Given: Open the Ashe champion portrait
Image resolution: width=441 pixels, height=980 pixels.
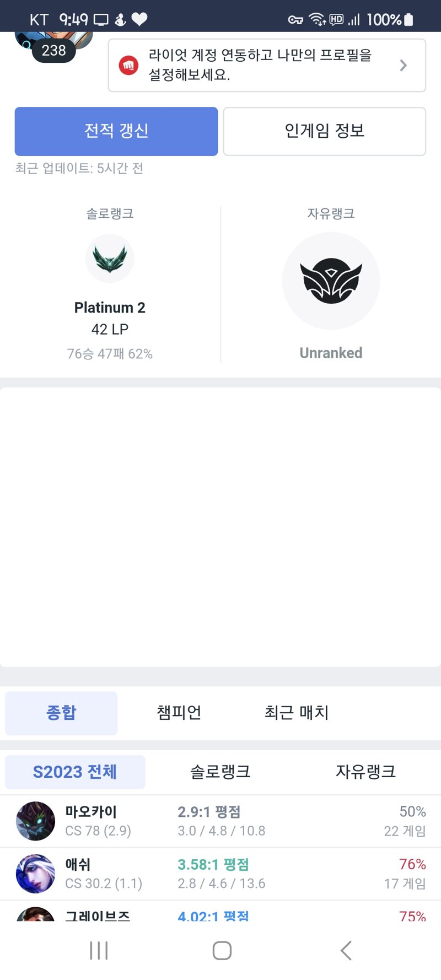Looking at the screenshot, I should pyautogui.click(x=36, y=874).
